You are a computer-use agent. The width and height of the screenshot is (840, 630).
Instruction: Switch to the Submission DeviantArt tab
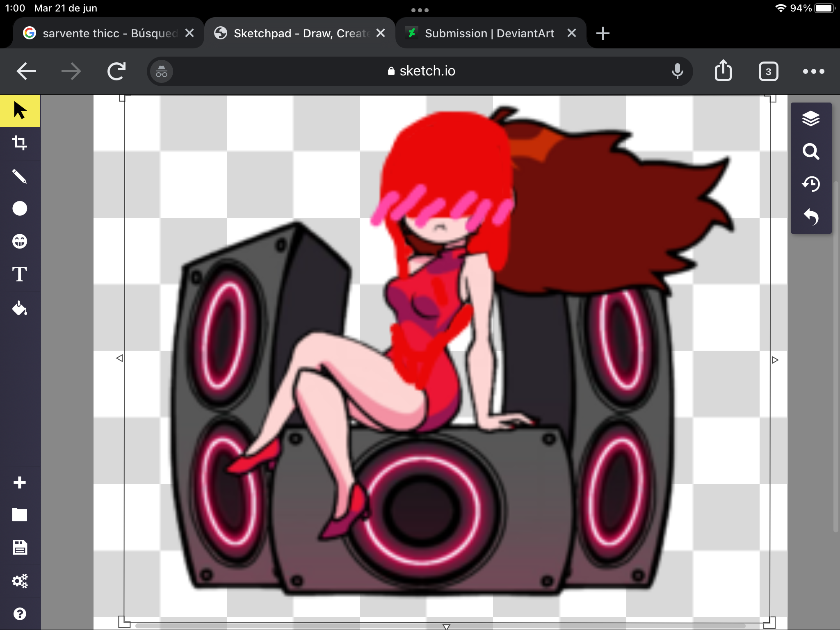(484, 33)
